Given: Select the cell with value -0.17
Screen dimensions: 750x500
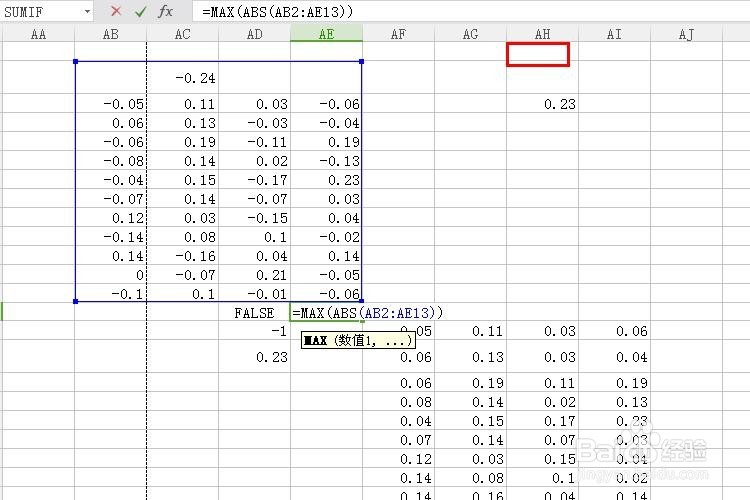Looking at the screenshot, I should tap(254, 179).
